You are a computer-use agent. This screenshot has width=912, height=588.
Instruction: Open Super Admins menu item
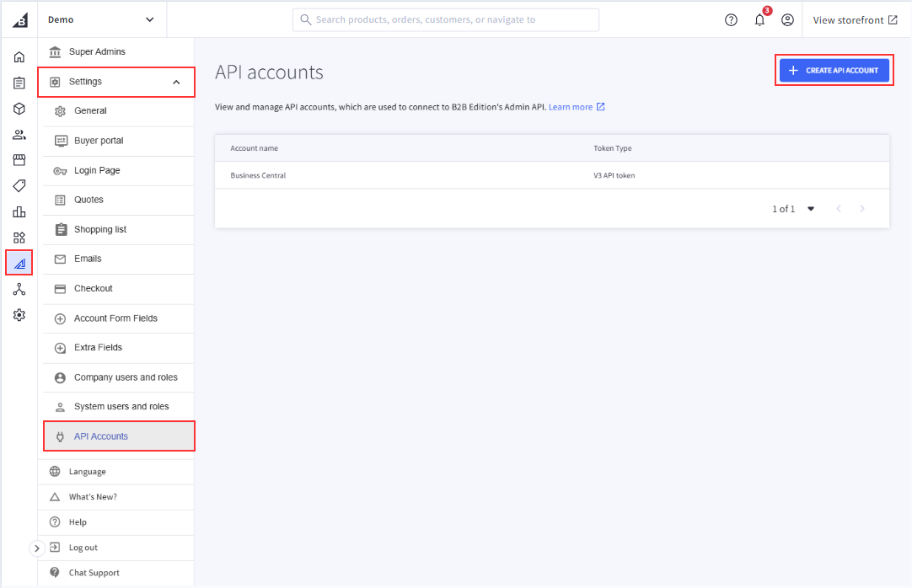tap(116, 51)
